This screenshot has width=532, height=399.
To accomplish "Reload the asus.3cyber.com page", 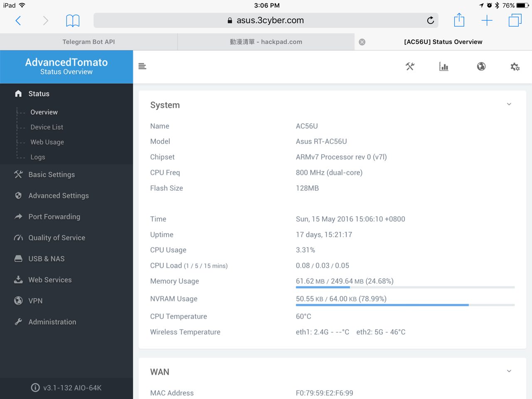I will pyautogui.click(x=431, y=20).
